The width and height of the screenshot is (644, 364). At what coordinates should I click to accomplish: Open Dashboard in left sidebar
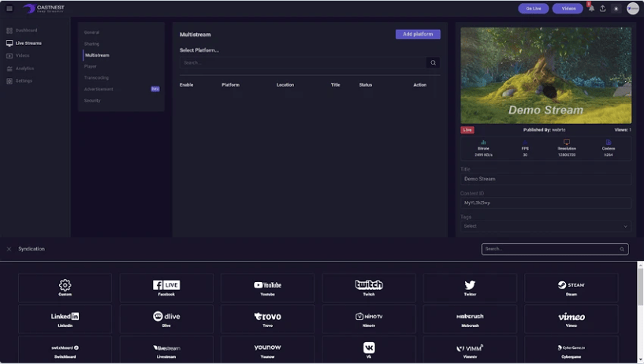[22, 31]
